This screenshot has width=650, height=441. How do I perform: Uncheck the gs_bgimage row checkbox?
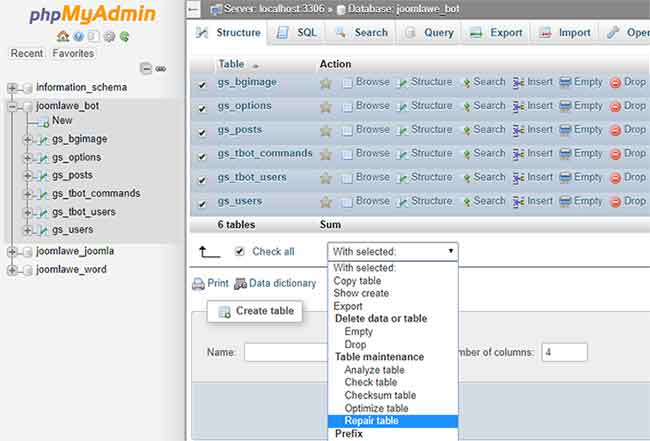[202, 85]
